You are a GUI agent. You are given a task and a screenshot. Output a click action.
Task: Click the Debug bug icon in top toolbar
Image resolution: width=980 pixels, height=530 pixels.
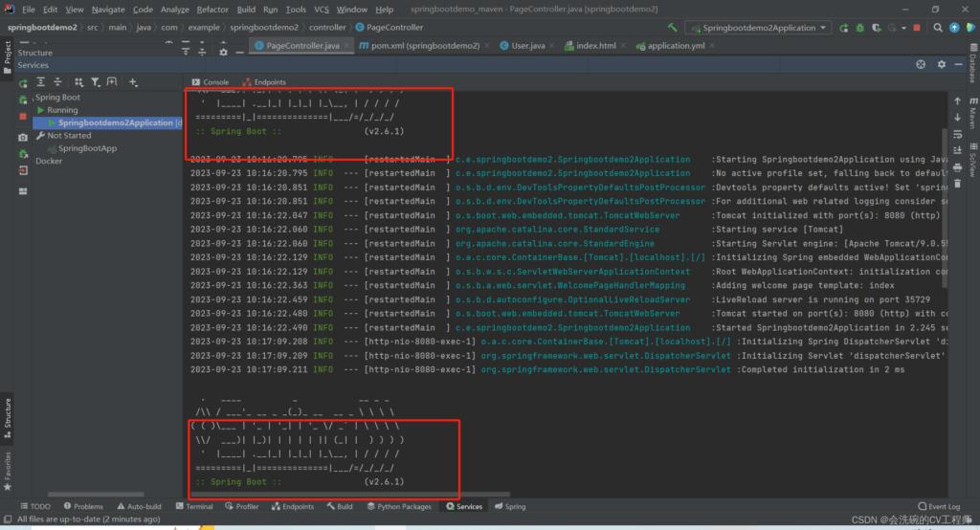pos(862,28)
